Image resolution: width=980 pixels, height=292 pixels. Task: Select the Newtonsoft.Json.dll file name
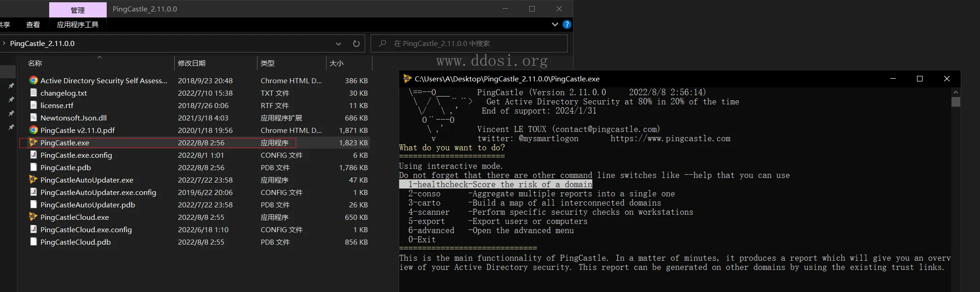pyautogui.click(x=74, y=118)
